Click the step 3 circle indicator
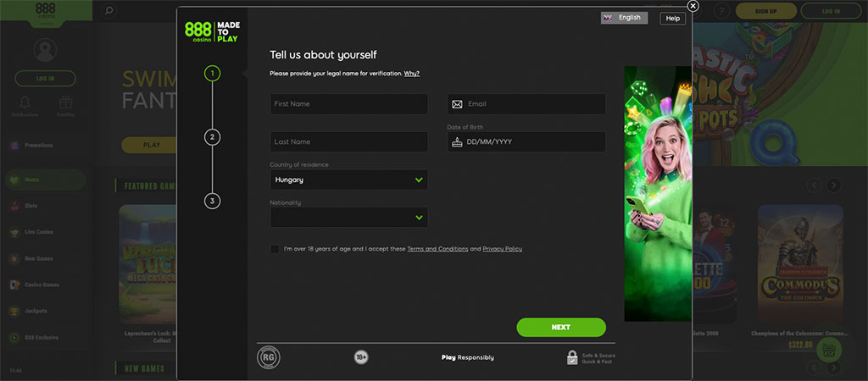Screen dimensions: 868x381 pyautogui.click(x=212, y=201)
